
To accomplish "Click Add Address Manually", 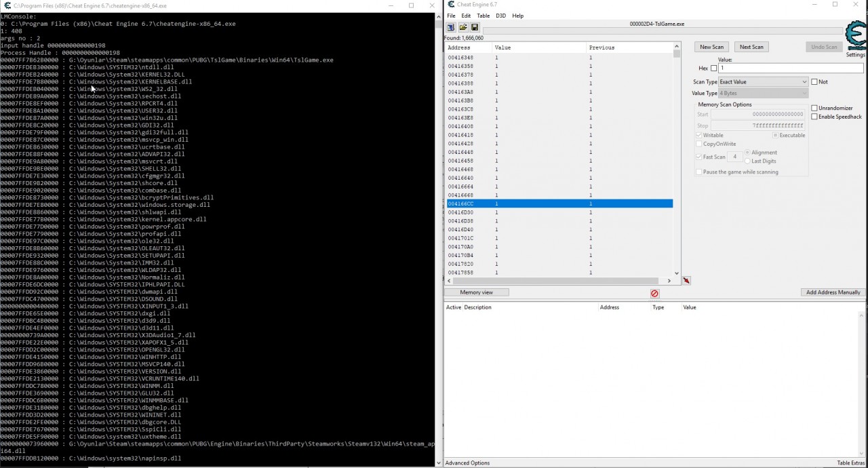I will coord(833,292).
